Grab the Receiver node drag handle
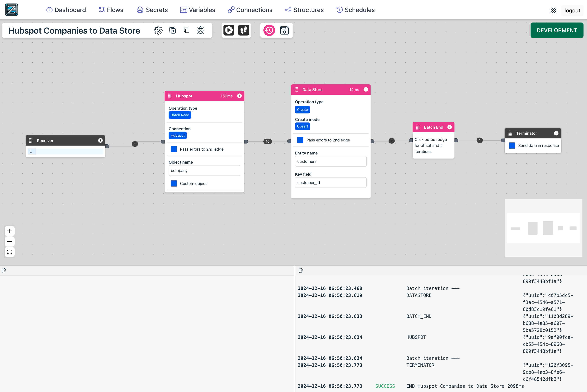This screenshot has height=392, width=587. [x=31, y=140]
